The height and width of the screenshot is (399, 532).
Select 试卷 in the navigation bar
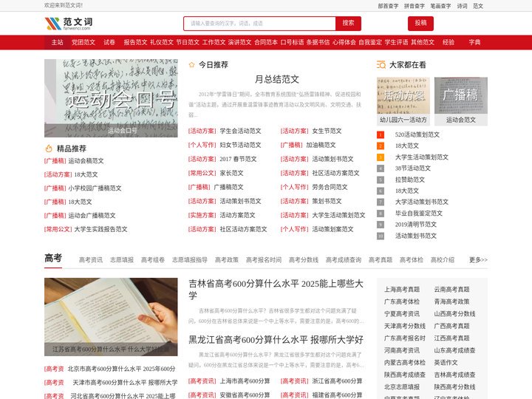click(x=109, y=42)
